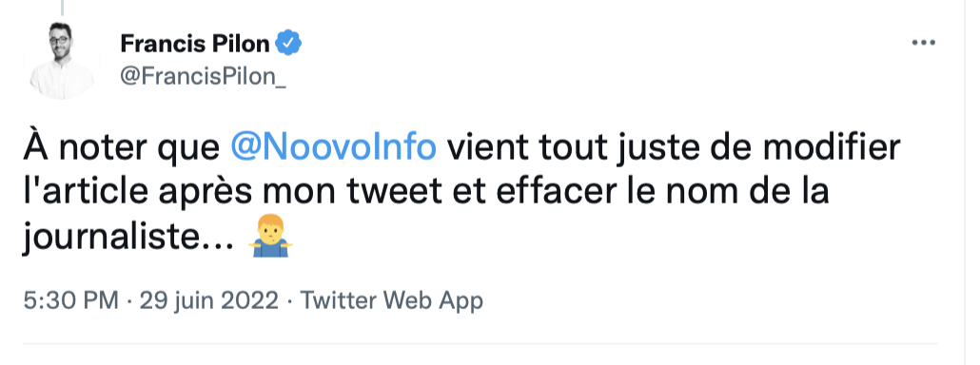The height and width of the screenshot is (365, 980).
Task: Click the blue verified badge
Action: [x=289, y=44]
